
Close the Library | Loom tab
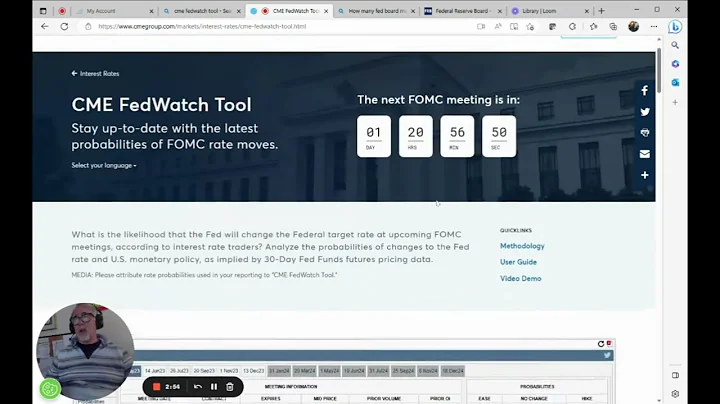click(x=586, y=11)
